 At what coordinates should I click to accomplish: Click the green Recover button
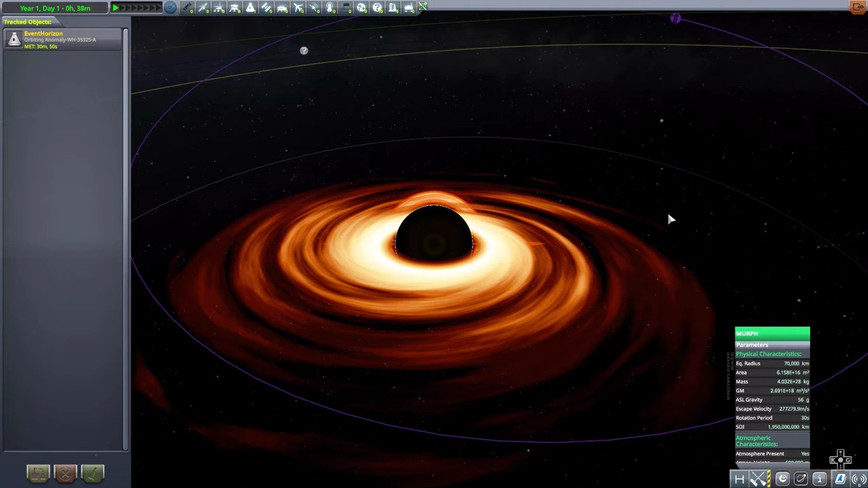click(93, 473)
